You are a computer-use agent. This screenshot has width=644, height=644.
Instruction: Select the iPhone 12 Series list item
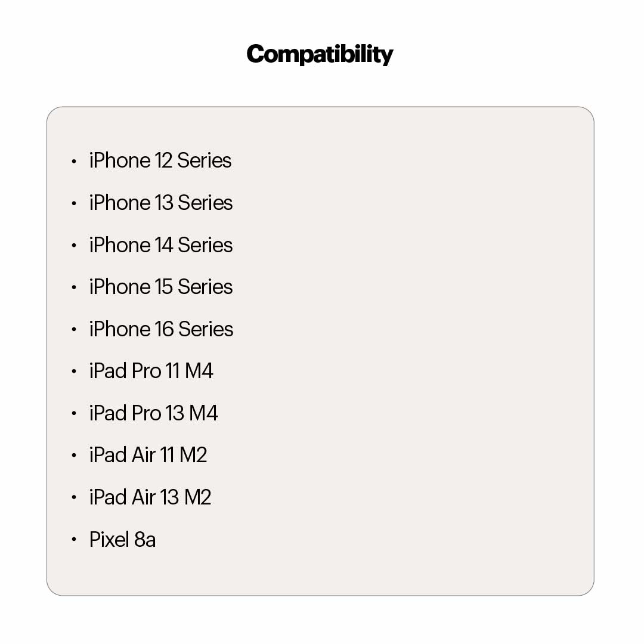[160, 160]
